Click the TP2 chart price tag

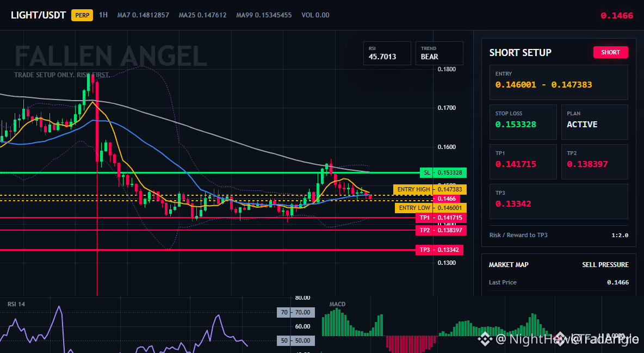[441, 230]
